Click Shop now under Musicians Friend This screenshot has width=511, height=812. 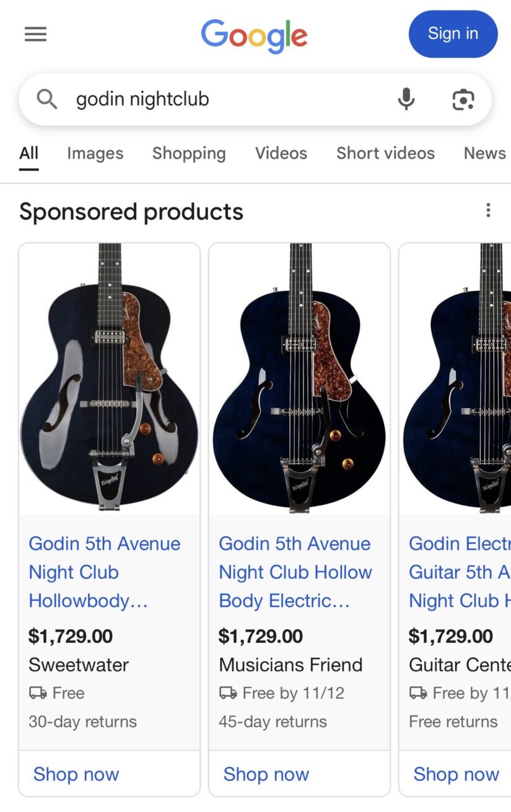pos(266,774)
